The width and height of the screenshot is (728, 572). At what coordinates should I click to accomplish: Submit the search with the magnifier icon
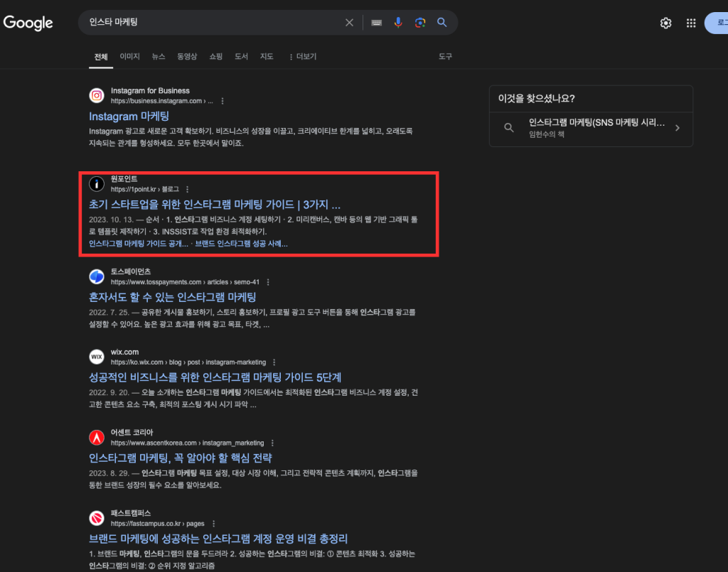[441, 22]
